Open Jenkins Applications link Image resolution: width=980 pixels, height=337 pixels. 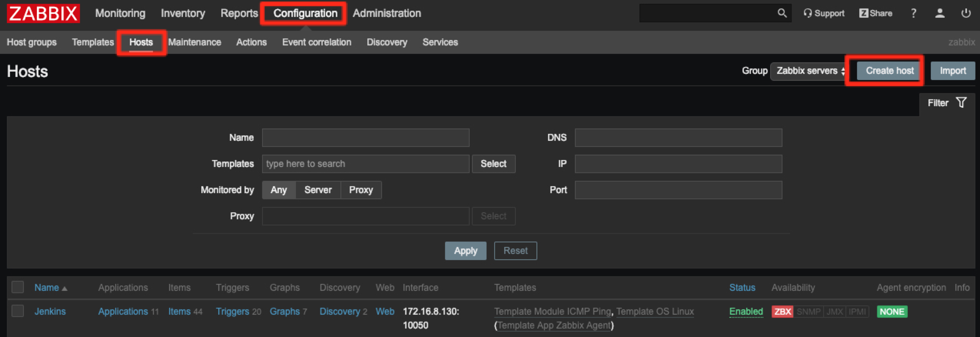(123, 312)
